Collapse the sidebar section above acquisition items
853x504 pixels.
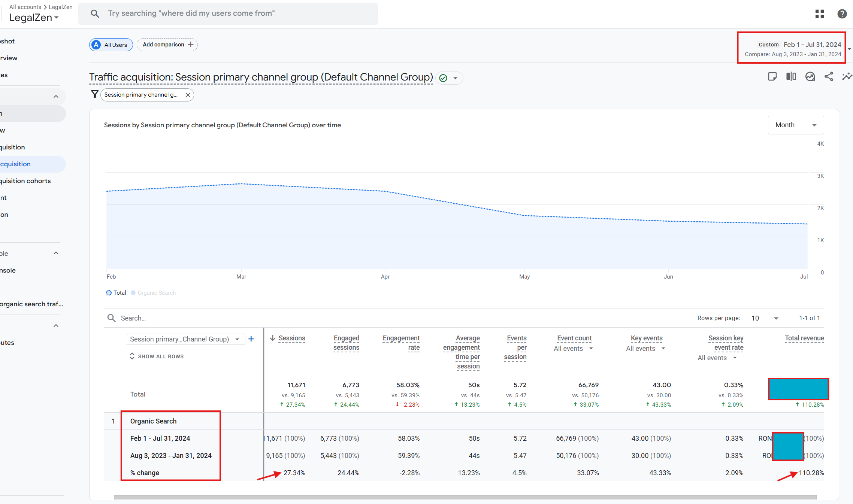[56, 97]
